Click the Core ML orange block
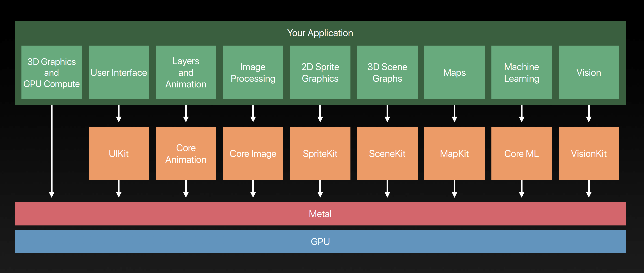Screen dimensions: 644x273 (x=521, y=153)
